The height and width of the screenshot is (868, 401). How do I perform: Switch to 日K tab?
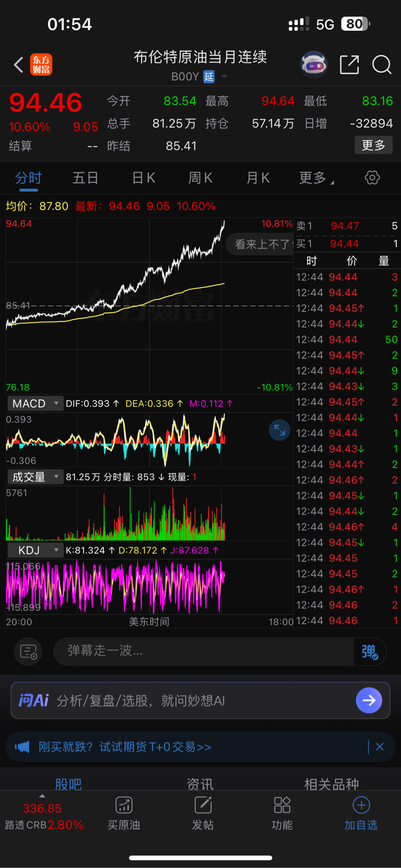coord(143,178)
